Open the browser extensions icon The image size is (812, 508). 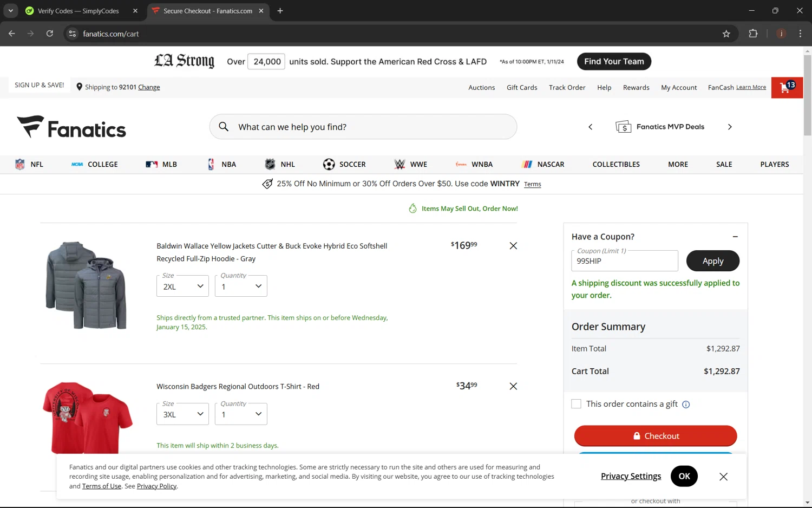(x=752, y=34)
